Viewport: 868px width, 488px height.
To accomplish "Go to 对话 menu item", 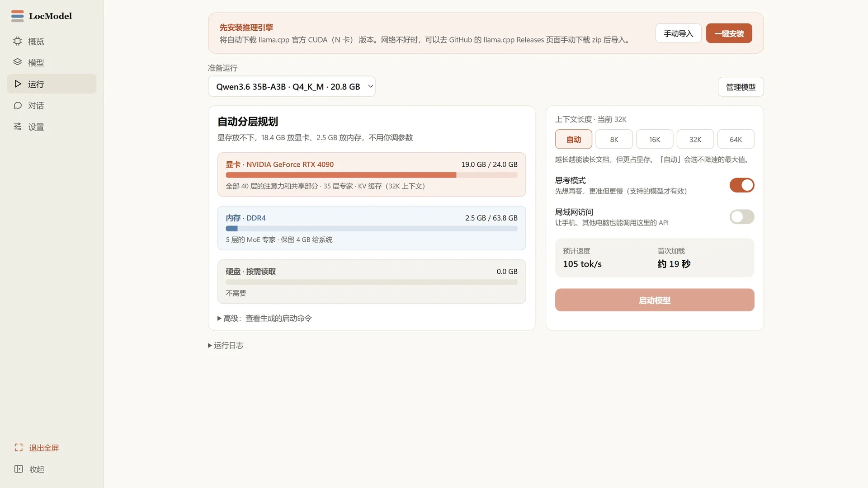I will (52, 105).
